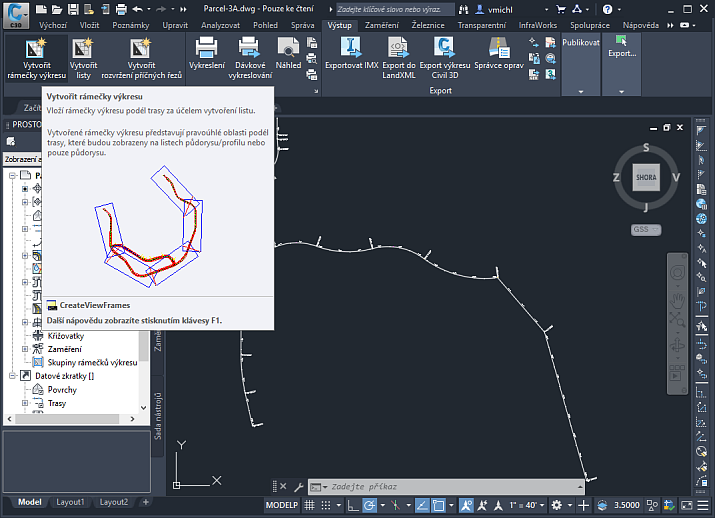Expand the Trasy tree node
Screen dimensions: 715x518
pyautogui.click(x=25, y=403)
